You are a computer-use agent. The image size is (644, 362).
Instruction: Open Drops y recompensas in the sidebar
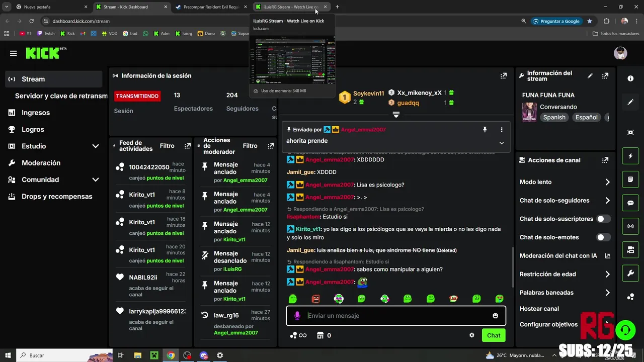(54, 197)
